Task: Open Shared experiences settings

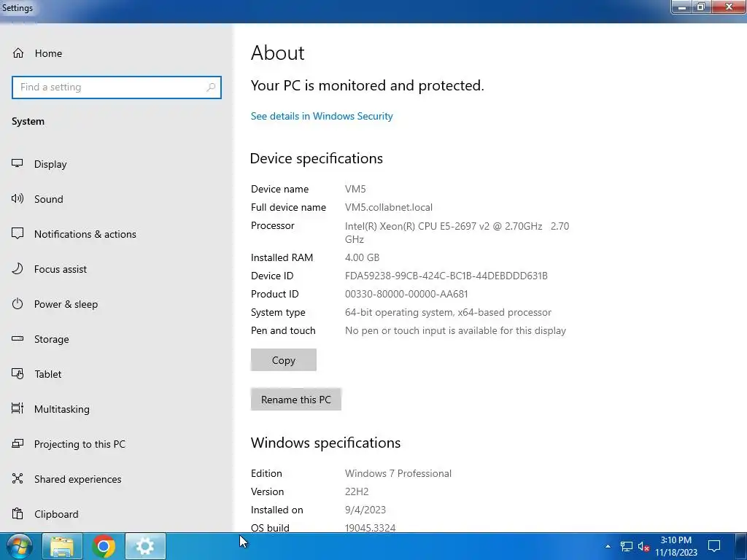Action: [x=77, y=479]
